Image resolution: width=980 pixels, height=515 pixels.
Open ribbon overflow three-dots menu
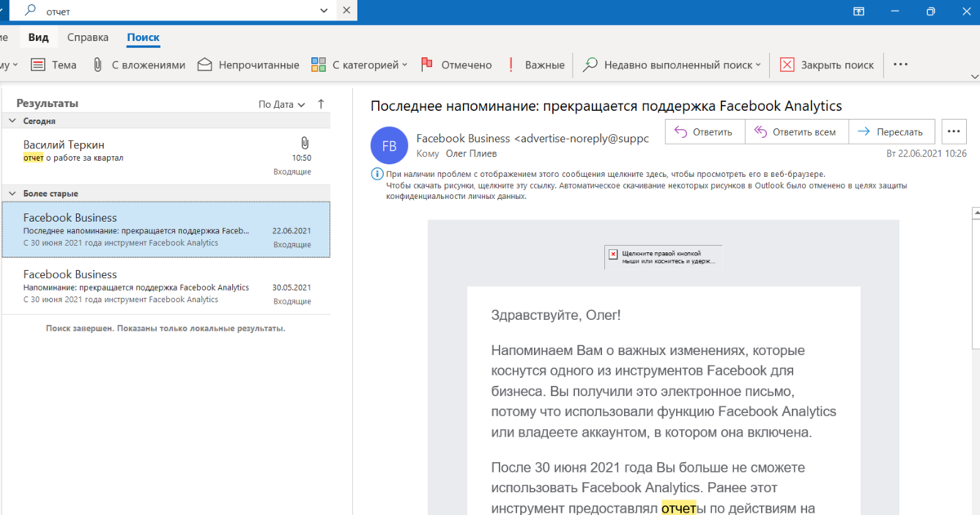point(901,64)
